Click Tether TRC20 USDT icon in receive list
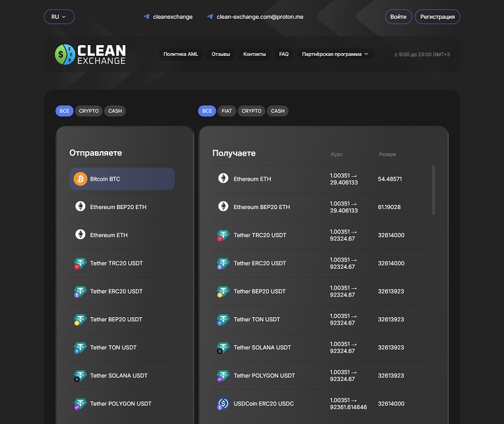 pyautogui.click(x=222, y=235)
